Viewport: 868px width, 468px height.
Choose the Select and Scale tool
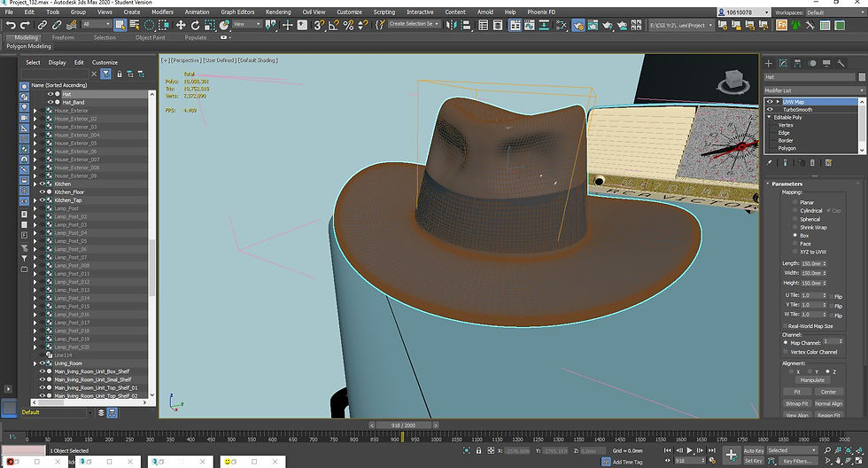click(x=209, y=25)
